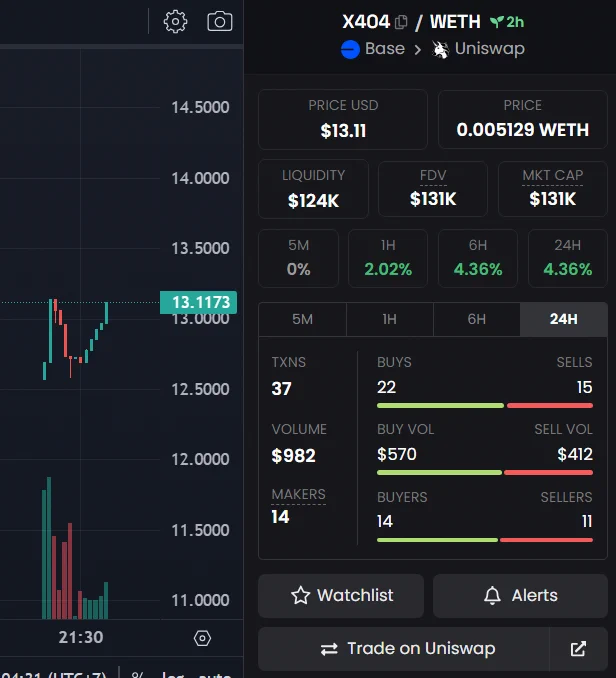Screen dimensions: 616x678
Task: Click the MKT CAP $131K box
Action: coord(552,189)
